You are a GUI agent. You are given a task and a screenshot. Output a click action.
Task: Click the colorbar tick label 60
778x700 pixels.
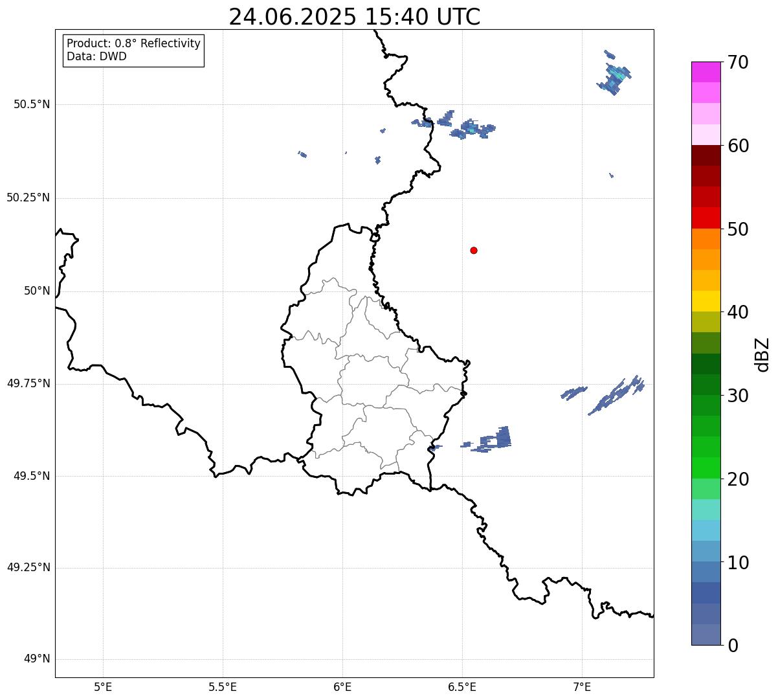[x=738, y=146]
